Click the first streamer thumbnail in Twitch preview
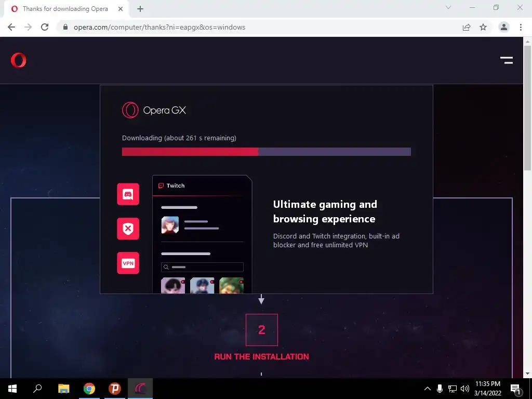This screenshot has width=532, height=399. click(x=173, y=285)
